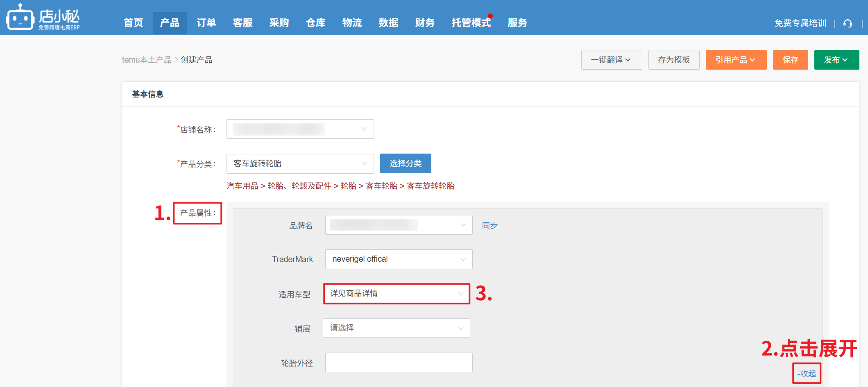Viewport: 868px width, 387px height.
Task: Expand the 品牌名 dropdown
Action: tap(399, 225)
